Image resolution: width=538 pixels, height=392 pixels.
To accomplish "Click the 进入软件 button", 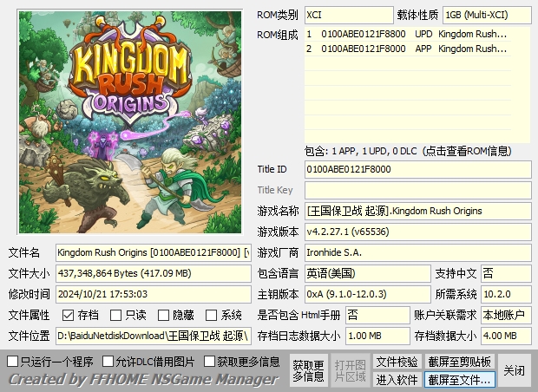I will coord(397,379).
